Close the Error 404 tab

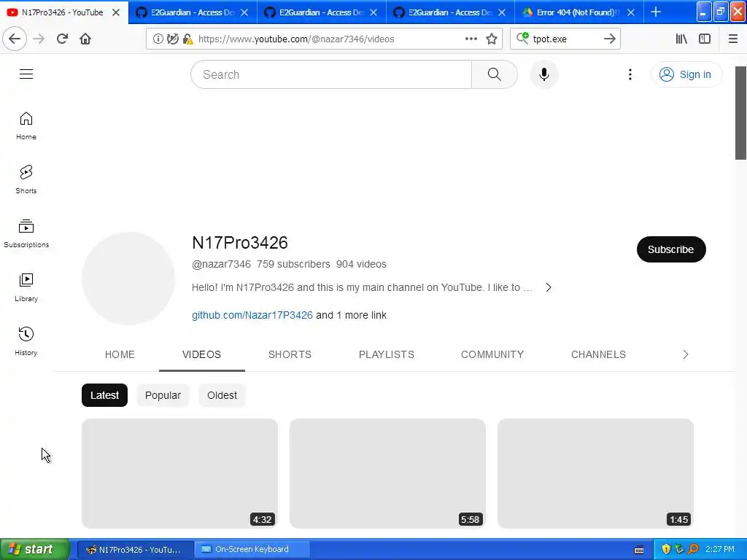tap(631, 12)
